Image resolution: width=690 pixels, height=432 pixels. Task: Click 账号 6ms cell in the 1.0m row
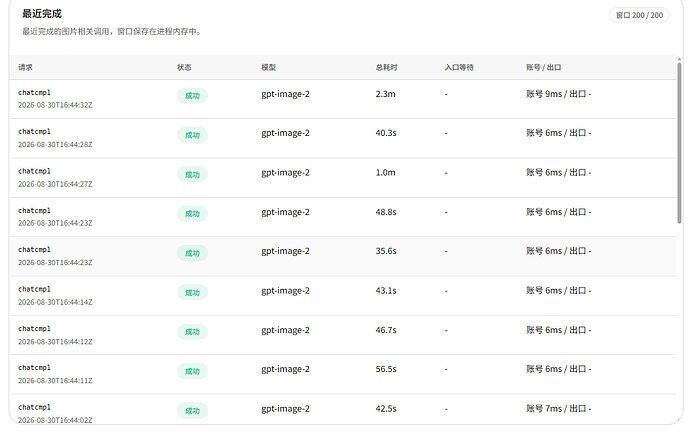click(x=559, y=172)
